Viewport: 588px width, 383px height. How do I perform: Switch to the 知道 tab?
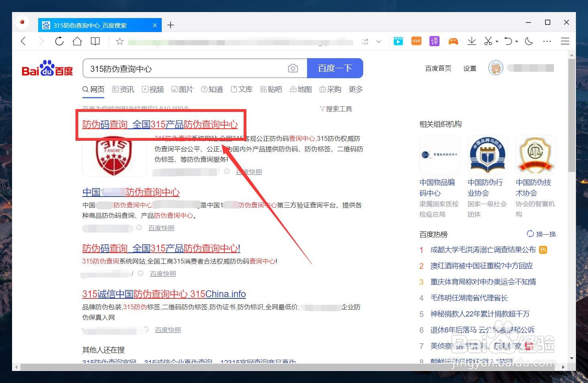(x=212, y=89)
